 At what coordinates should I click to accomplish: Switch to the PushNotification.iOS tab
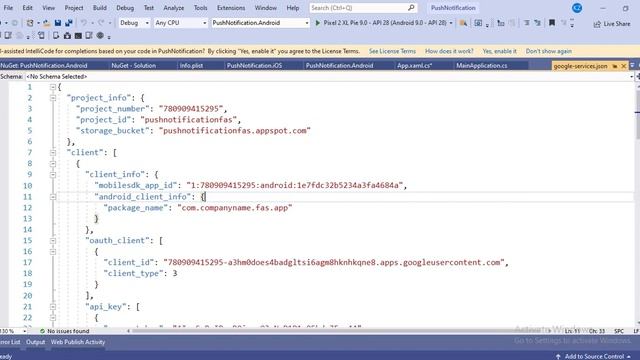point(254,66)
